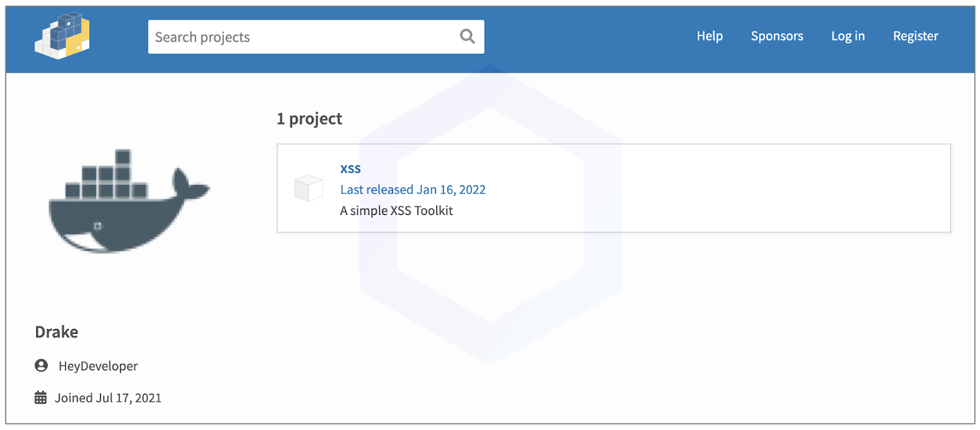Screen dimensions: 980x430
Task: Click the search magnifier icon
Action: (467, 37)
